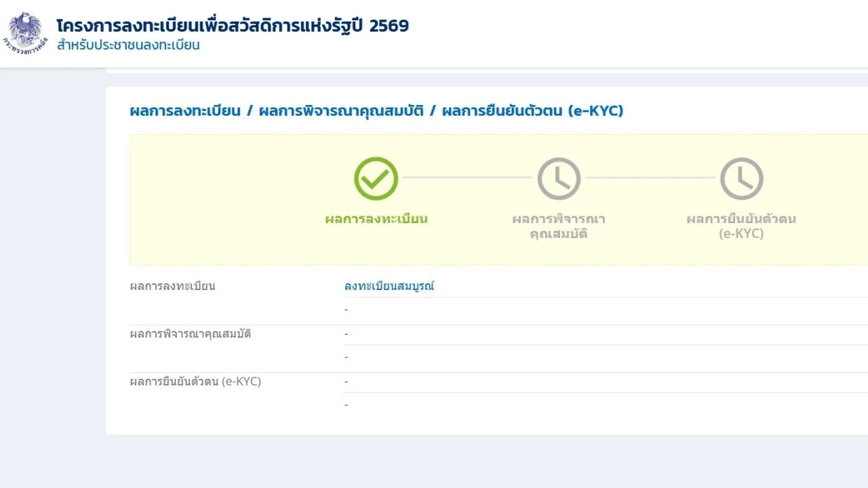Click the subtitle สำหรับประชาชนลงทะเบียน

pos(129,46)
